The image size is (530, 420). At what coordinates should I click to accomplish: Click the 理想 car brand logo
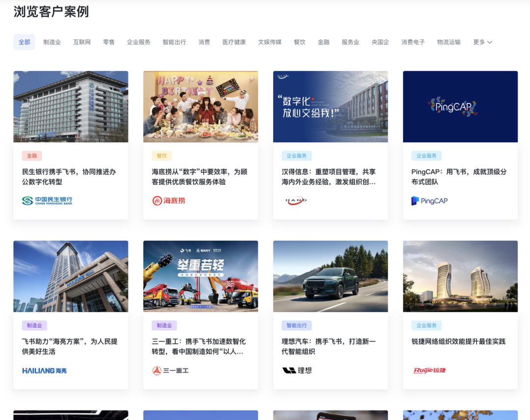pyautogui.click(x=297, y=370)
